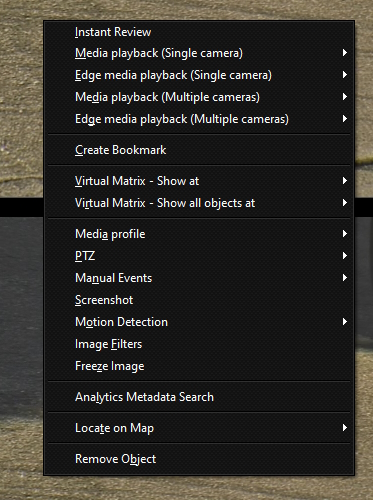Expand Virtual Matrix - Show all objects at arrow
This screenshot has height=500, width=373.
[345, 203]
